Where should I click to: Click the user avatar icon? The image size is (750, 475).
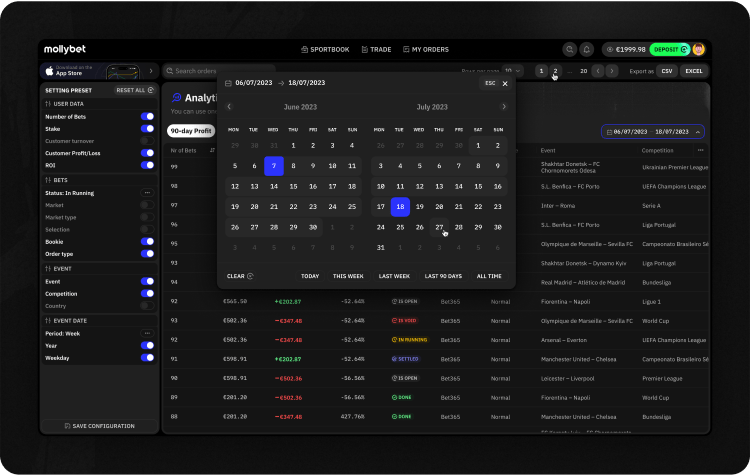698,49
